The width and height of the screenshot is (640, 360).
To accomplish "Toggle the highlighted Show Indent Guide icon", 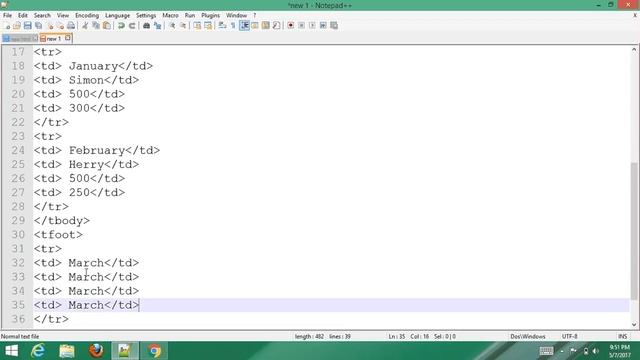I will point(244,26).
